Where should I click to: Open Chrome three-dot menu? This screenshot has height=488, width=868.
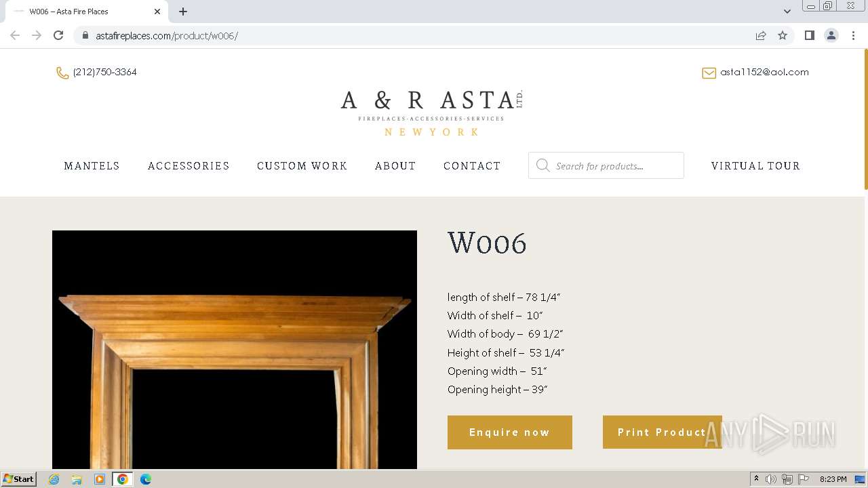(853, 35)
